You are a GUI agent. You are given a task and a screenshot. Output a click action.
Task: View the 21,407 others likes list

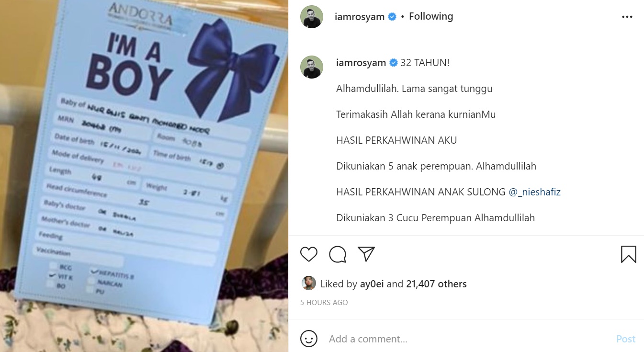pos(436,284)
